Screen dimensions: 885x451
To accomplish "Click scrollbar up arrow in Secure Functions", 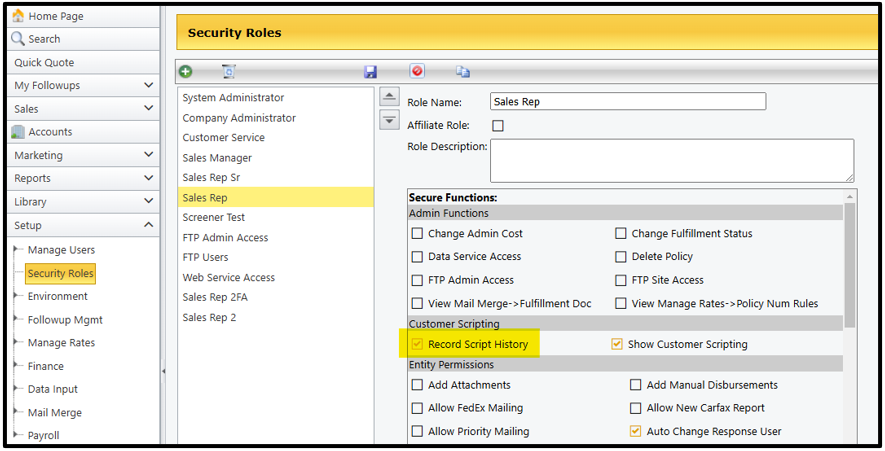I will (x=849, y=196).
